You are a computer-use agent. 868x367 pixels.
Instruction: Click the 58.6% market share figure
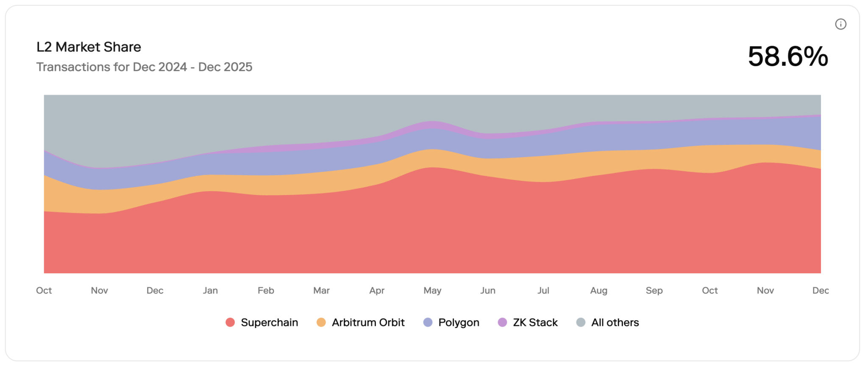(x=787, y=56)
